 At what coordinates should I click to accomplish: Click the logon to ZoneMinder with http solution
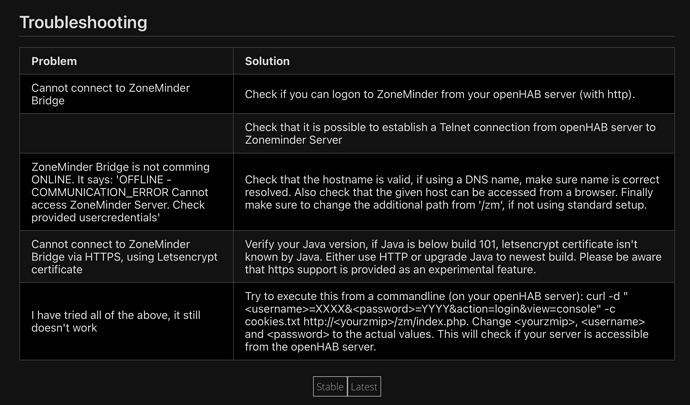click(440, 94)
